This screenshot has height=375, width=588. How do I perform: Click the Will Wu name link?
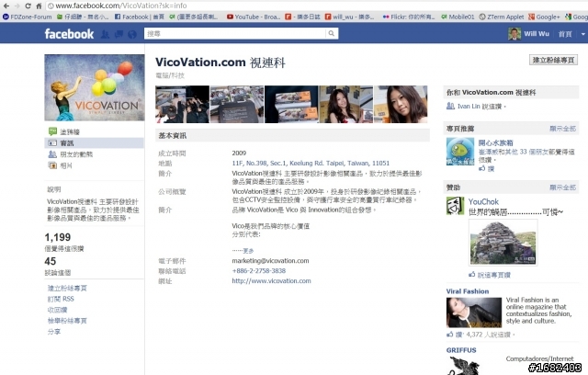click(537, 34)
